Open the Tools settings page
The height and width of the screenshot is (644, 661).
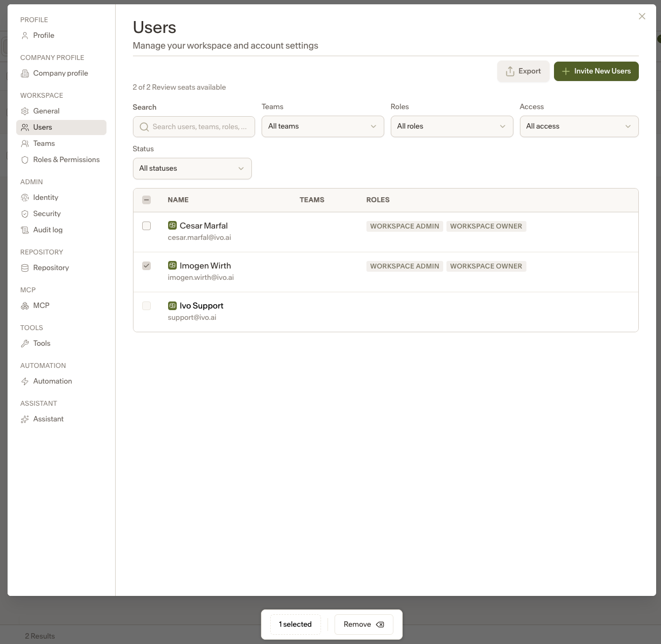click(62, 344)
